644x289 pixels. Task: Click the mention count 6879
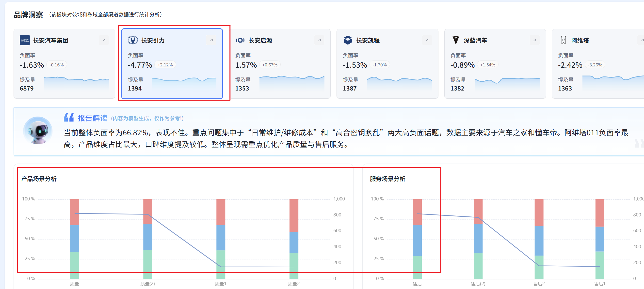click(27, 89)
